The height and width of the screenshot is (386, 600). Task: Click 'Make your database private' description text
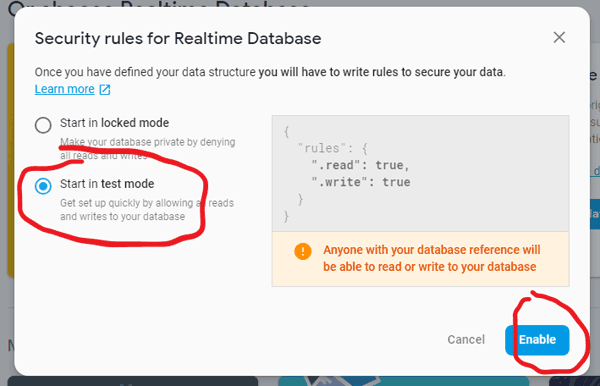148,148
